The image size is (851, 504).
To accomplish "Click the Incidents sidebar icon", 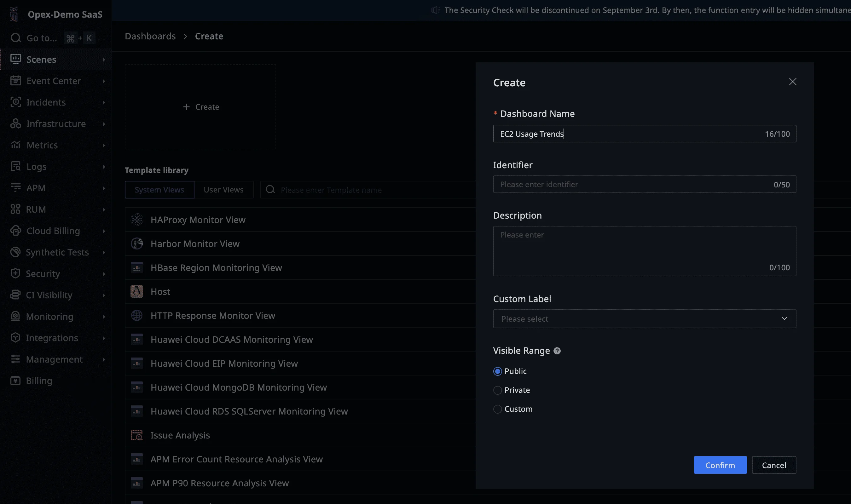I will click(15, 102).
